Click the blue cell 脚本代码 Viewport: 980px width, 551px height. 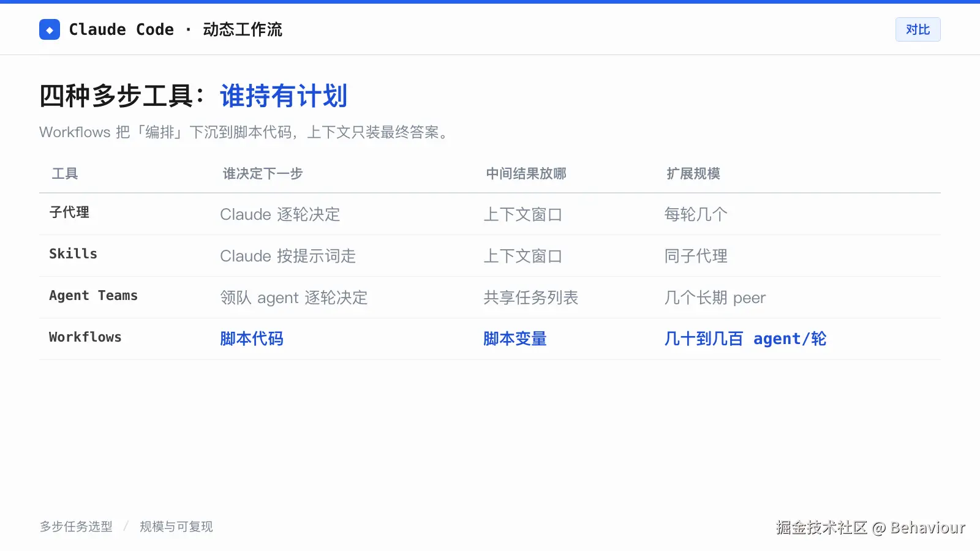(252, 339)
